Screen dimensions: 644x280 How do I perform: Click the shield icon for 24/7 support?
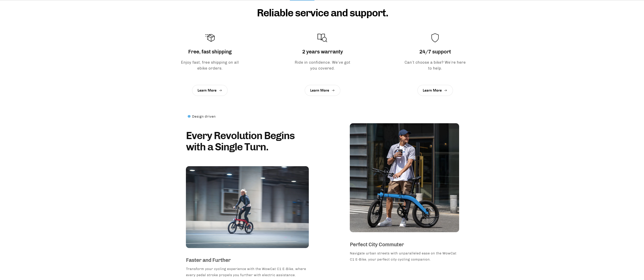tap(435, 38)
